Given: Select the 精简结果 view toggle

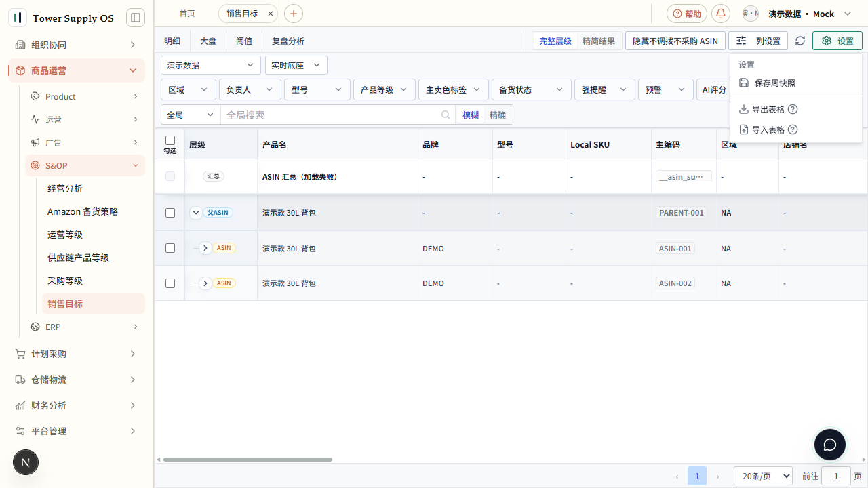Looking at the screenshot, I should 599,41.
